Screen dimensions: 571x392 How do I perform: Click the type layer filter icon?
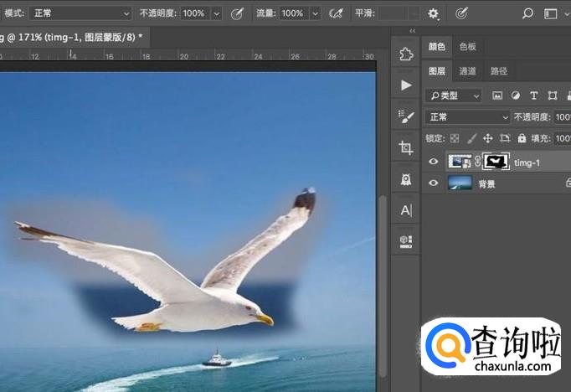pos(533,95)
